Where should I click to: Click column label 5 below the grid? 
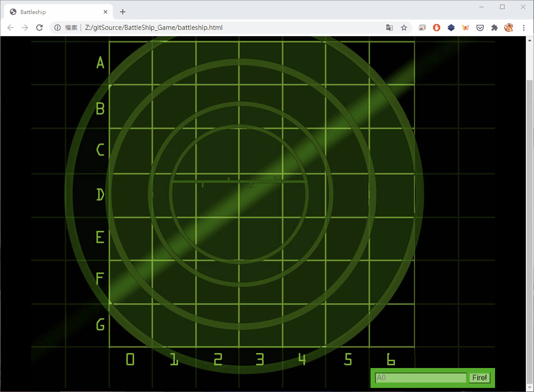pyautogui.click(x=348, y=359)
